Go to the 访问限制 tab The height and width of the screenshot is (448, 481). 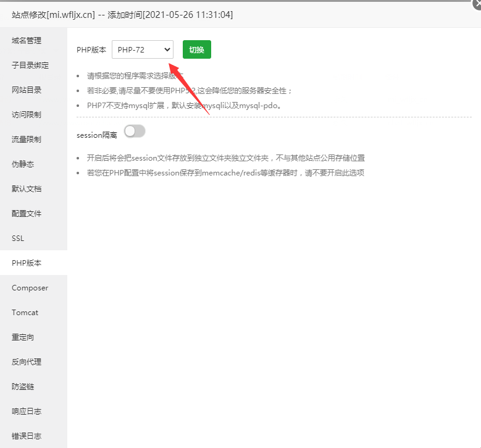(x=33, y=114)
